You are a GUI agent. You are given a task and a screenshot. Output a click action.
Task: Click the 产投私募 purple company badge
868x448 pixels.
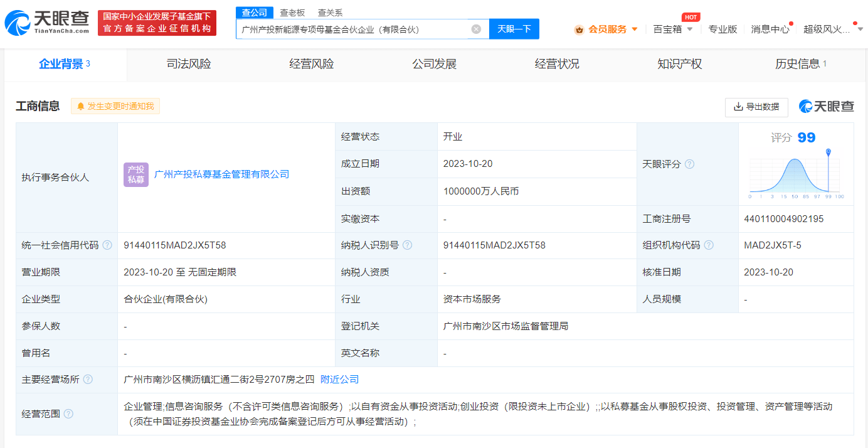[x=135, y=174]
